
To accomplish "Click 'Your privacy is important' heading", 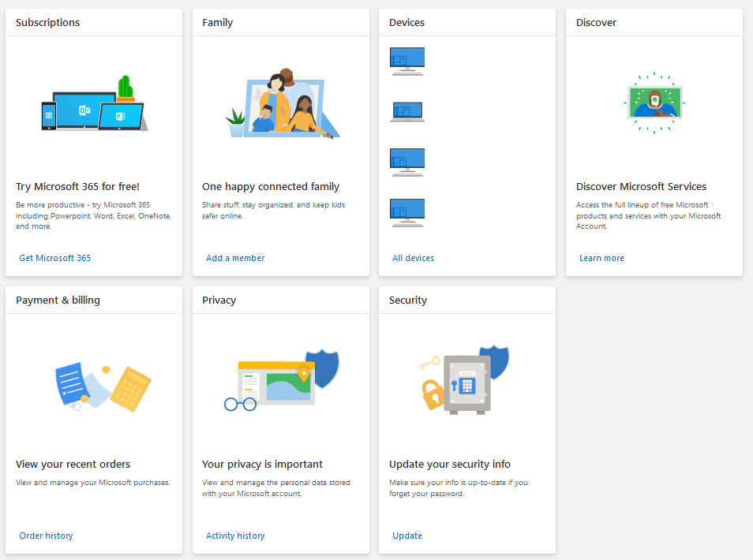I will pyautogui.click(x=262, y=465).
